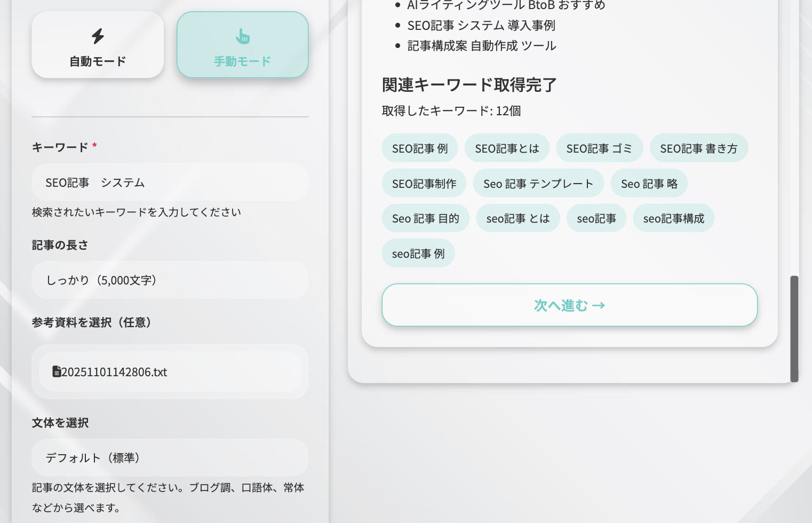Select the SEO記事 例 keyword chip
This screenshot has width=812, height=523.
click(420, 148)
